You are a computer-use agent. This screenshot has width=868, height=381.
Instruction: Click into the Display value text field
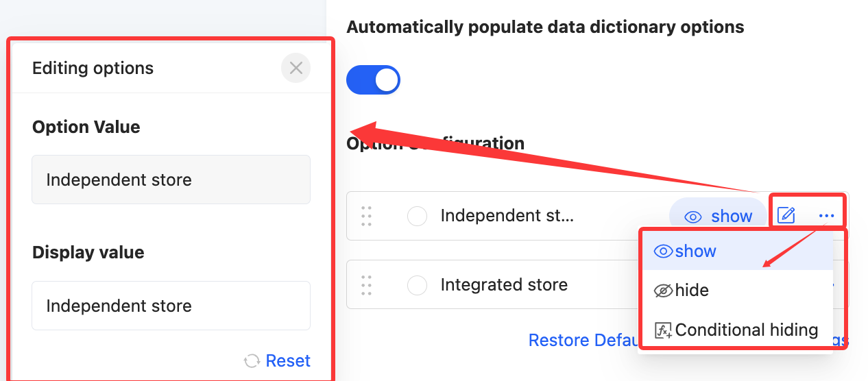tap(171, 306)
